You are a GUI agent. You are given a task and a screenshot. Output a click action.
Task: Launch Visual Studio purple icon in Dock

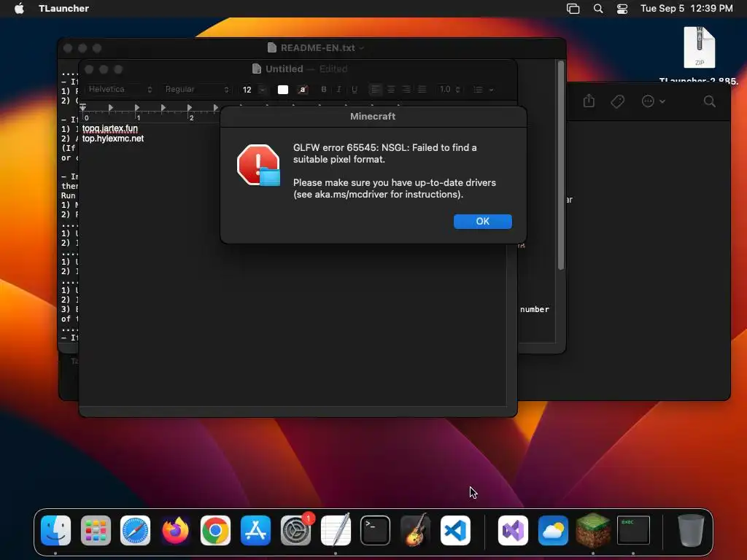(513, 530)
